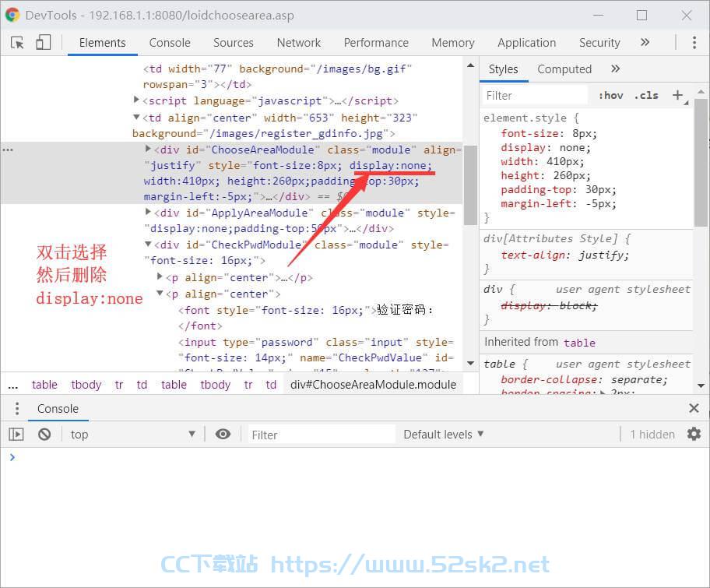Activate the inspect element picker icon
The height and width of the screenshot is (588, 710).
[x=17, y=43]
